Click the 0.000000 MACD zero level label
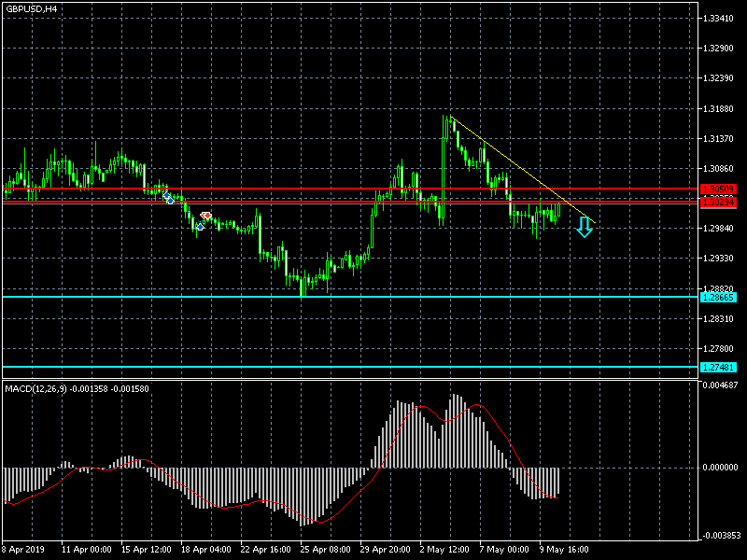 click(x=720, y=467)
